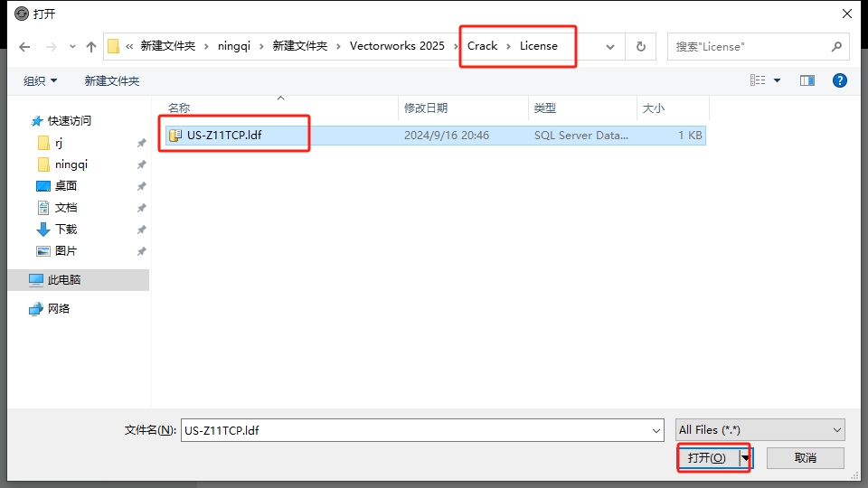868x488 pixels.
Task: Refresh the License folder view
Action: (x=641, y=46)
